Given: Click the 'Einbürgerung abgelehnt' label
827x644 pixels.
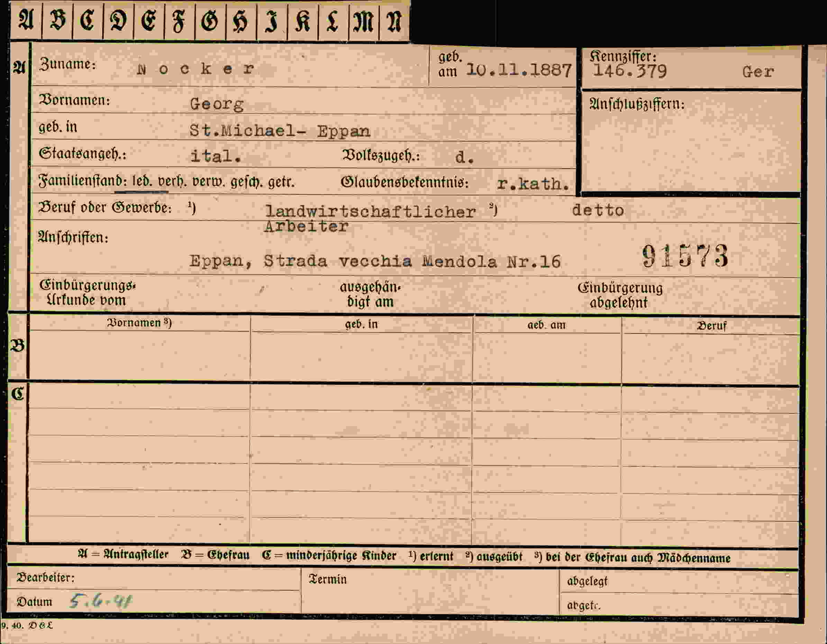Looking at the screenshot, I should [620, 295].
